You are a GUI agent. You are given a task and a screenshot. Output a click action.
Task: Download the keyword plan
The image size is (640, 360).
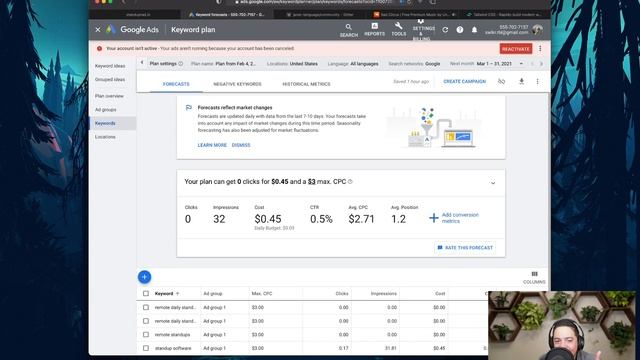coord(521,81)
